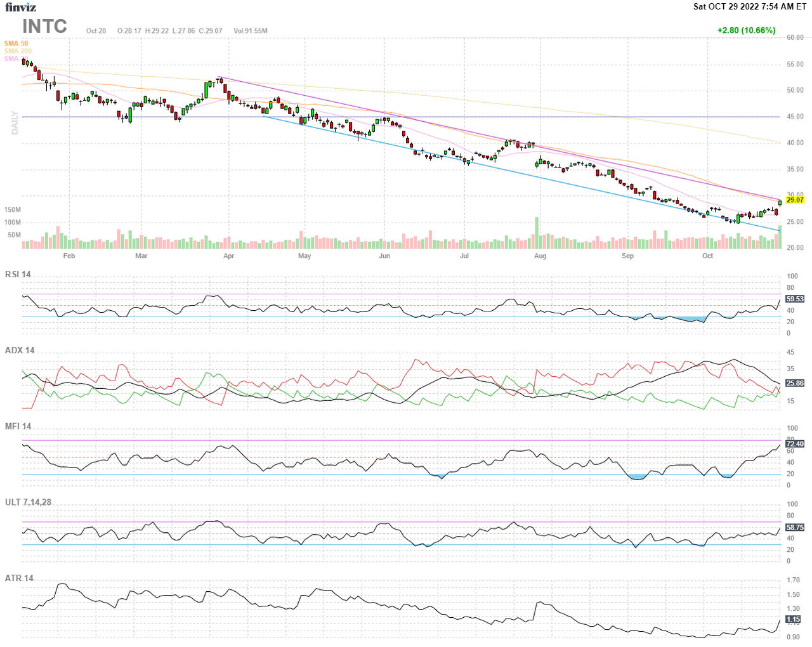Click the 40.00 price axis label
Screen dimensions: 812x647
(x=795, y=143)
